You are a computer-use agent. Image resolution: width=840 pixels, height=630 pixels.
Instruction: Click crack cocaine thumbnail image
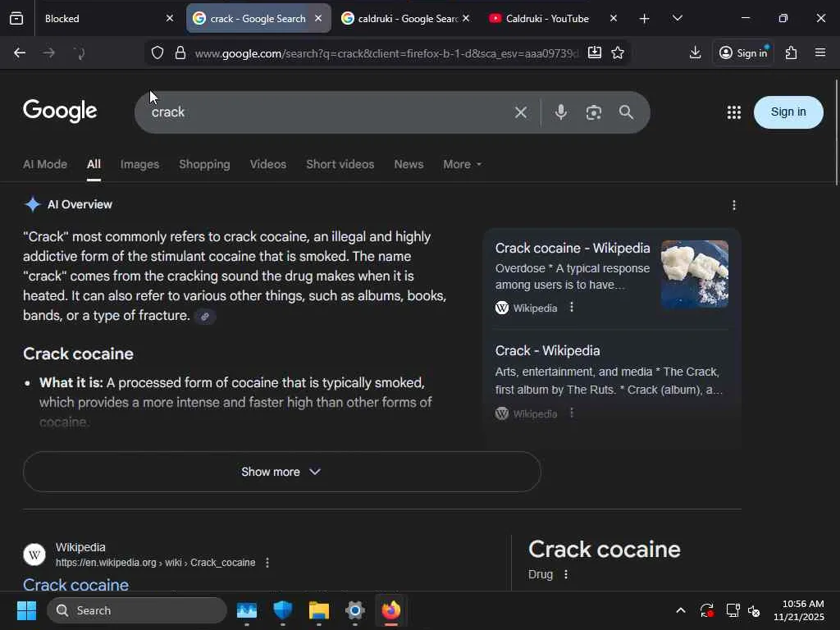(x=694, y=274)
